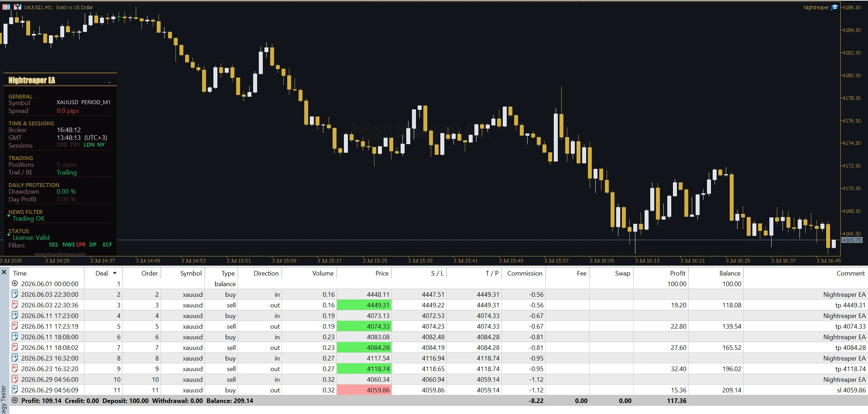Screen dimensions: 868x414
Task: Click the buy-in icon for 2026.06.03 22:30:00
Action: point(15,294)
